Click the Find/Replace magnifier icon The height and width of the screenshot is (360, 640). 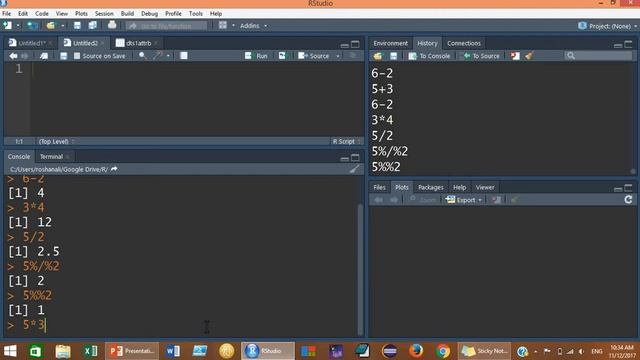(x=142, y=56)
